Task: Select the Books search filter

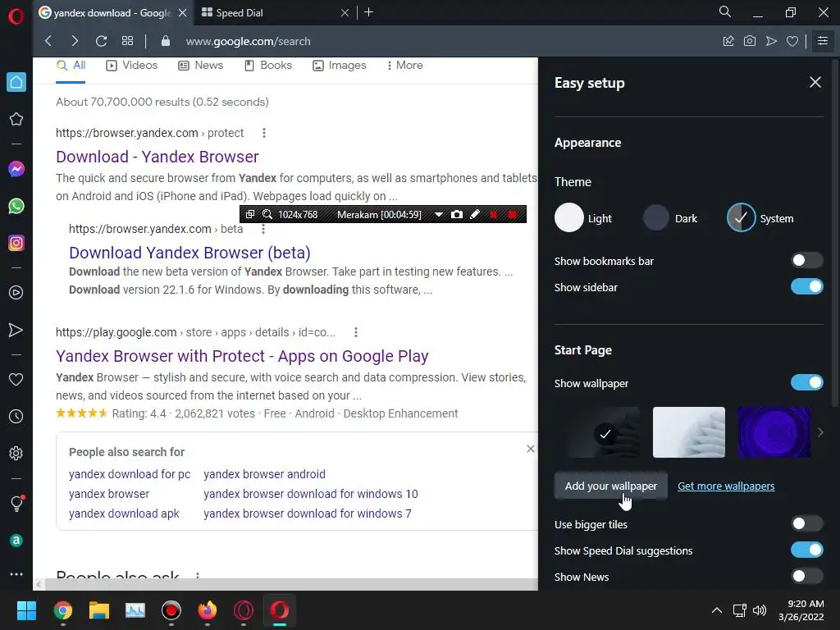Action: [268, 66]
